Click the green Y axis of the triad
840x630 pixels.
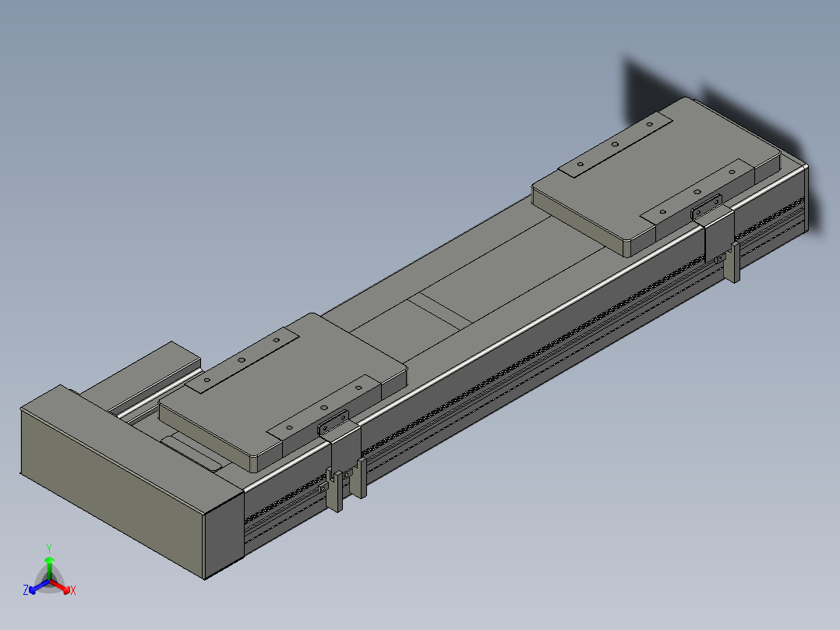click(49, 568)
